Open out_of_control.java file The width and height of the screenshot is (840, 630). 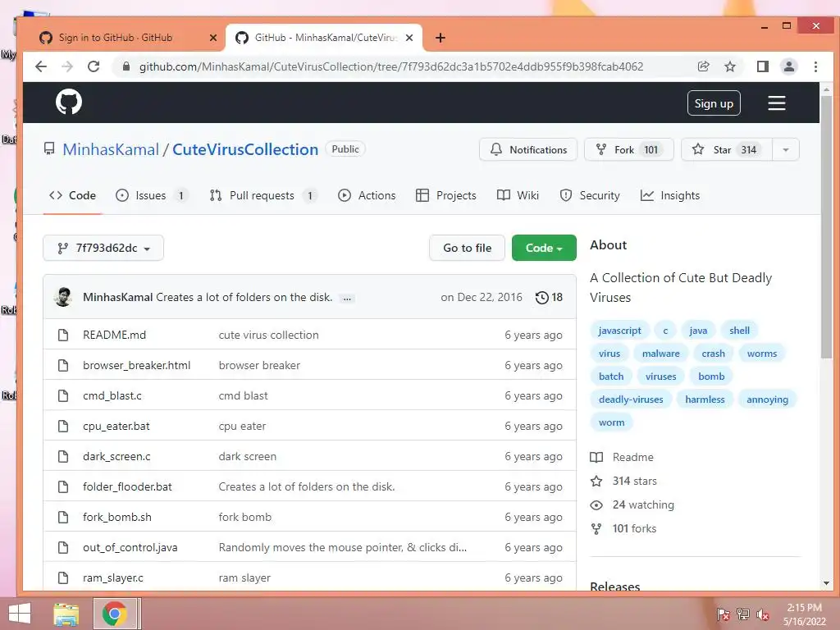(x=130, y=547)
